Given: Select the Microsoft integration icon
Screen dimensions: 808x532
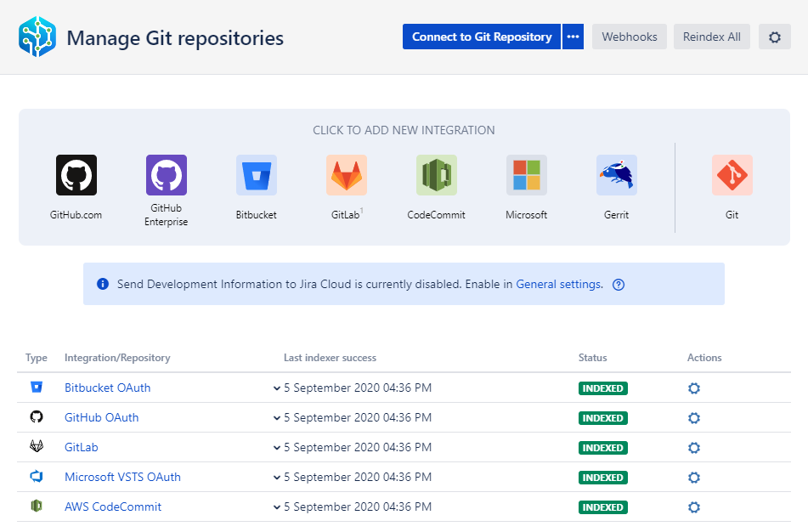Looking at the screenshot, I should [527, 175].
